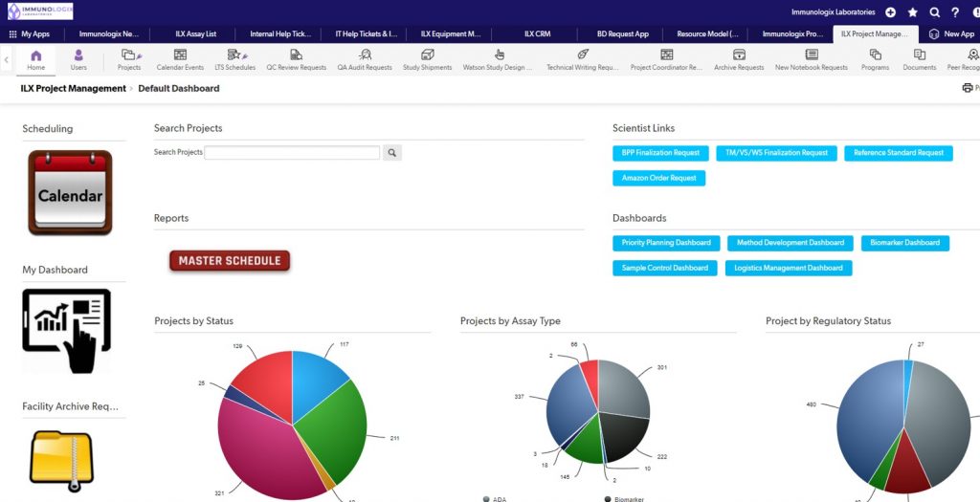
Task: Open Study Shipments icon
Action: pyautogui.click(x=428, y=60)
